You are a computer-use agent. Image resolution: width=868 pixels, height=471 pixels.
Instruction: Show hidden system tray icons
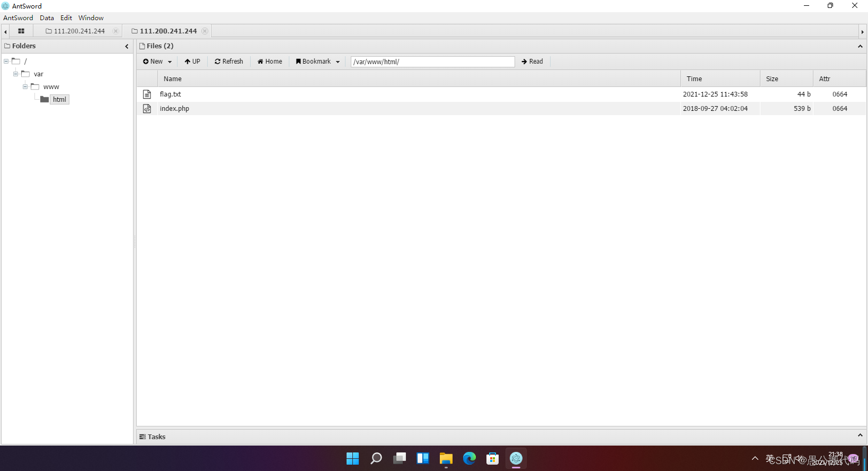[x=755, y=458]
